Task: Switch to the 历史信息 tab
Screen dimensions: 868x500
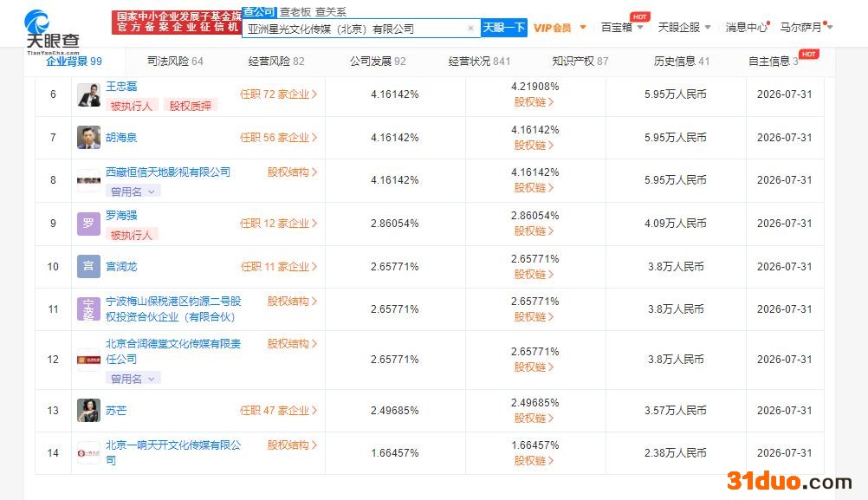Action: click(x=682, y=62)
